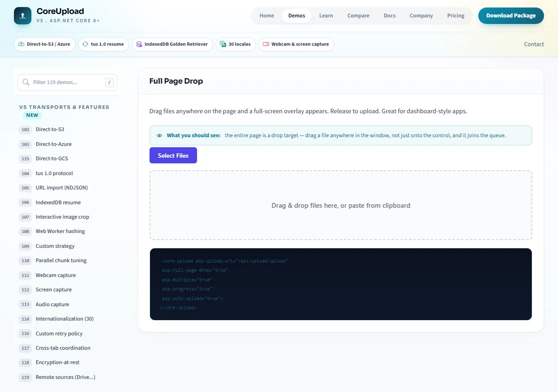Viewport: 558px width, 392px height.
Task: Open the IndexedDB resume demo
Action: point(68,203)
